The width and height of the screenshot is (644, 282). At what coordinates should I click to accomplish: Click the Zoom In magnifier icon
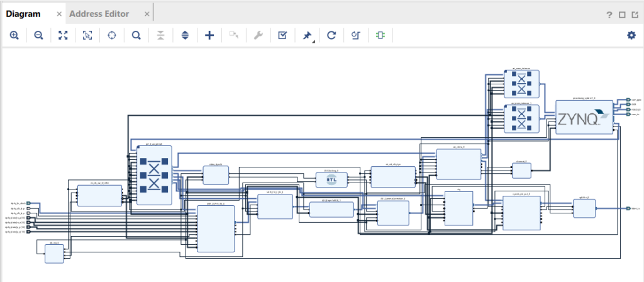pyautogui.click(x=14, y=36)
